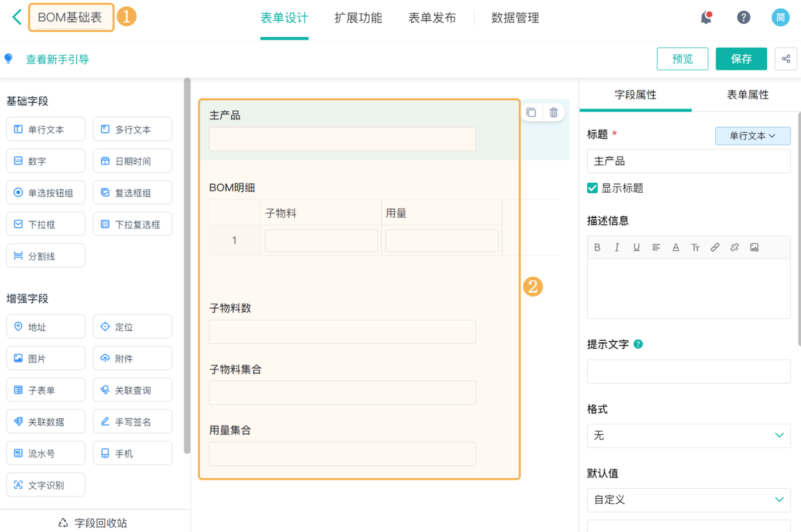Add 数字 field
801x532 pixels.
click(x=46, y=161)
